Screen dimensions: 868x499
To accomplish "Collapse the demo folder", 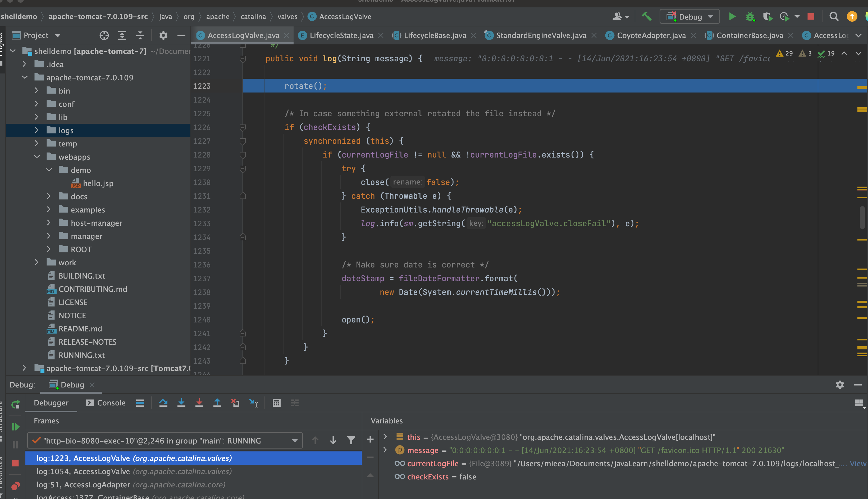I will pos(49,170).
